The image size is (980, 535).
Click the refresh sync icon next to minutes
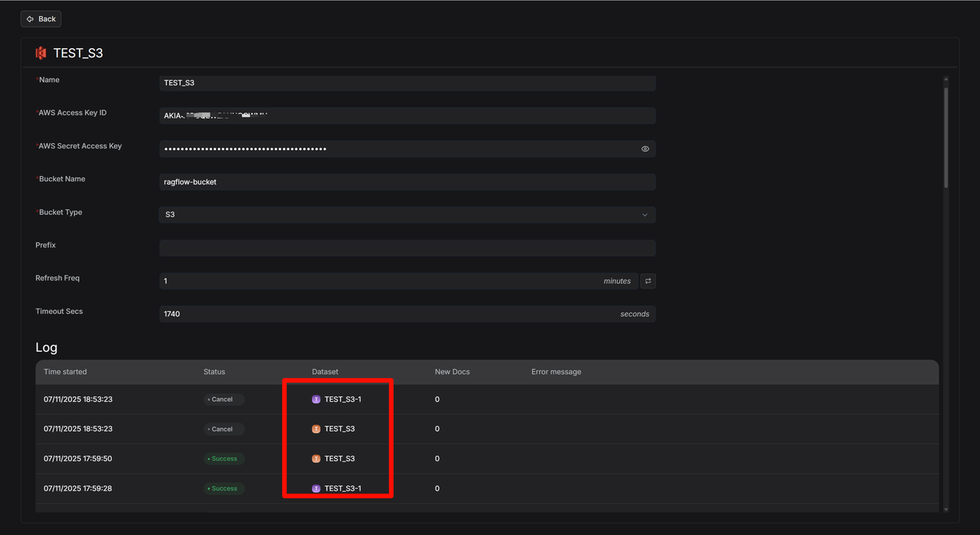[648, 281]
